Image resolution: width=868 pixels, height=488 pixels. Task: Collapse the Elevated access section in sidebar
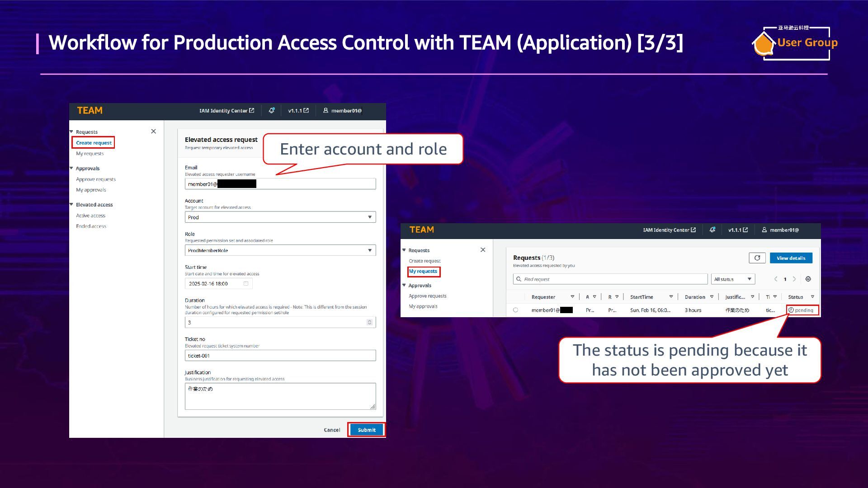click(x=71, y=205)
